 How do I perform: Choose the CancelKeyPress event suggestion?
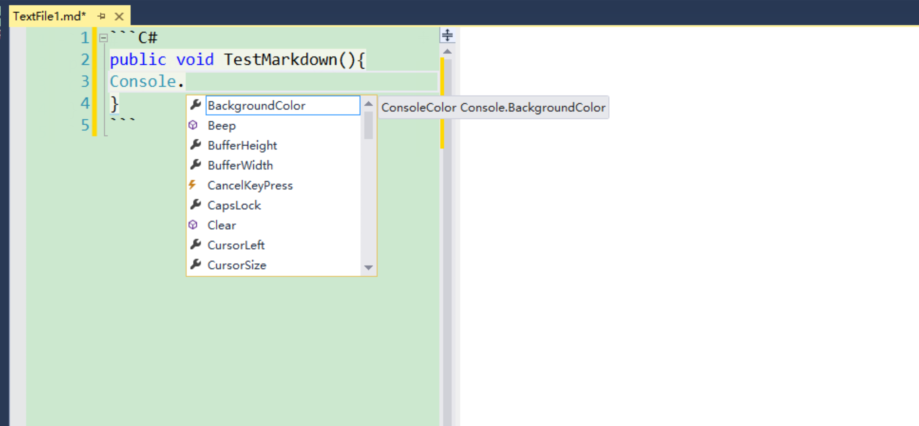tap(273, 185)
